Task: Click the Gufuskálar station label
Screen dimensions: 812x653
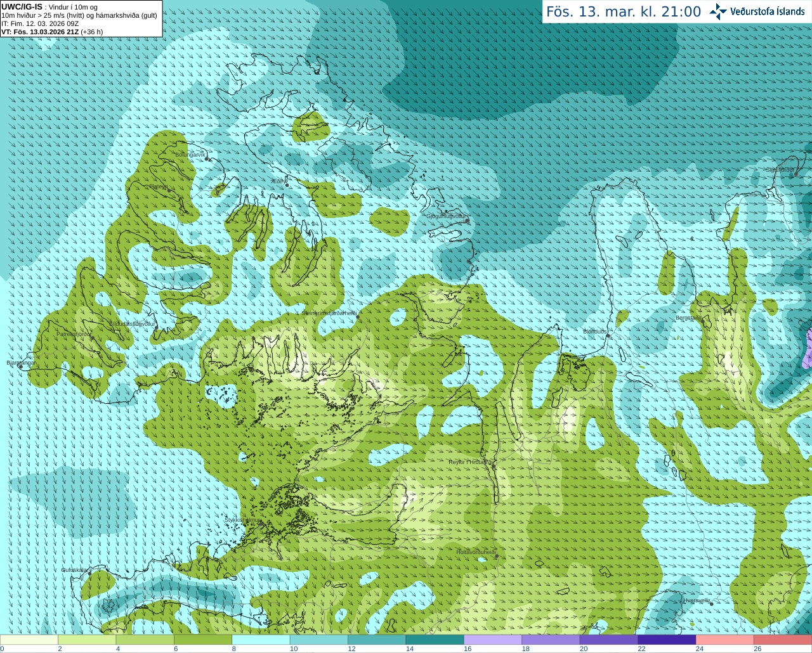Action: pos(74,570)
